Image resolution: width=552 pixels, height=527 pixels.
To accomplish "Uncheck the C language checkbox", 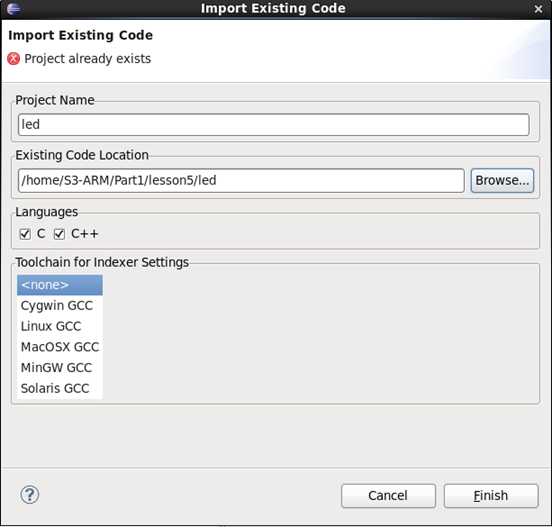I will (x=25, y=234).
